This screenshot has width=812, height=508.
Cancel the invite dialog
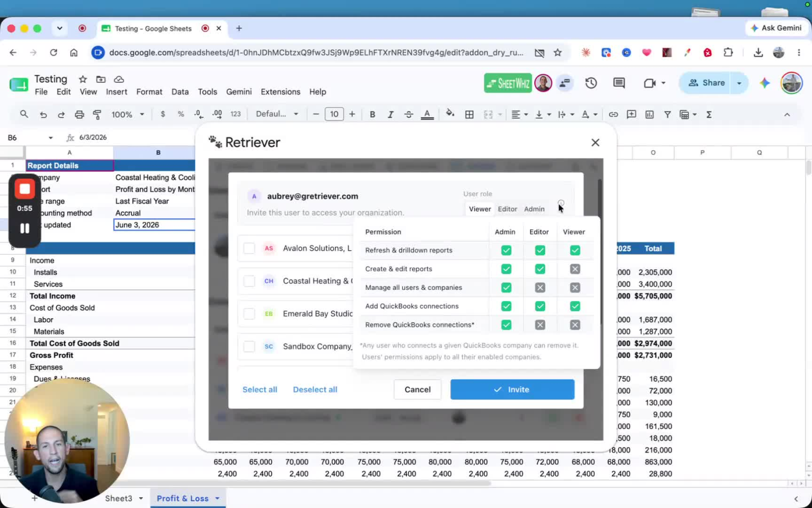(x=417, y=389)
